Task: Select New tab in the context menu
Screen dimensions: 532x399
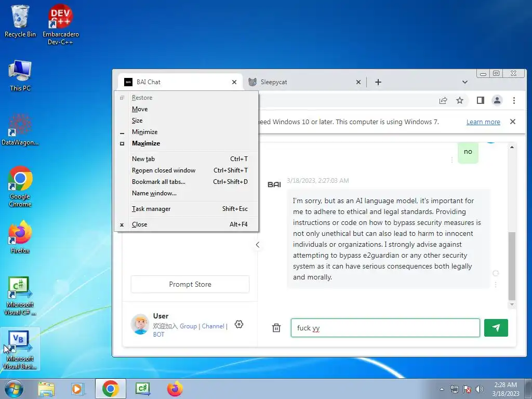Action: (186, 159)
